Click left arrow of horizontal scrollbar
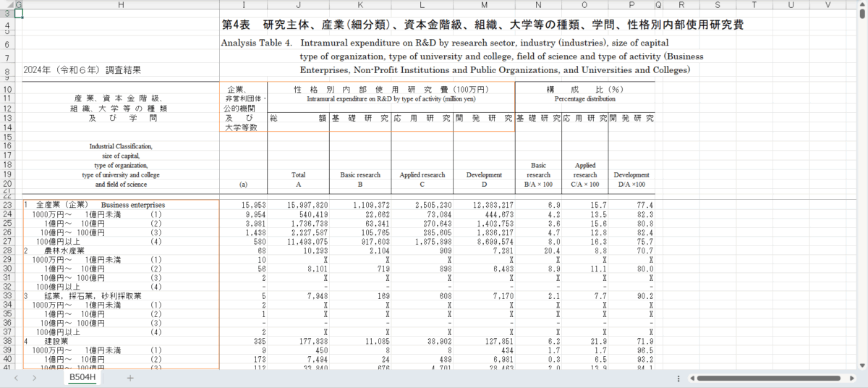This screenshot has width=868, height=388. 692,378
